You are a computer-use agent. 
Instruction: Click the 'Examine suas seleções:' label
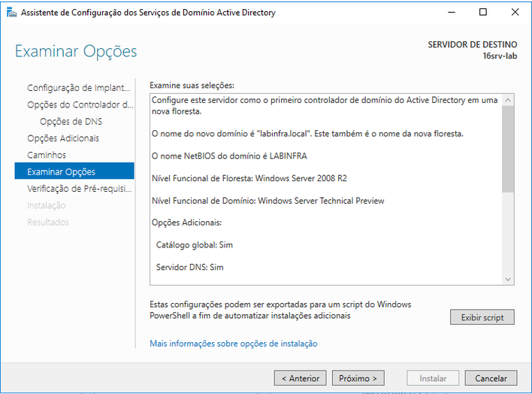tap(192, 85)
